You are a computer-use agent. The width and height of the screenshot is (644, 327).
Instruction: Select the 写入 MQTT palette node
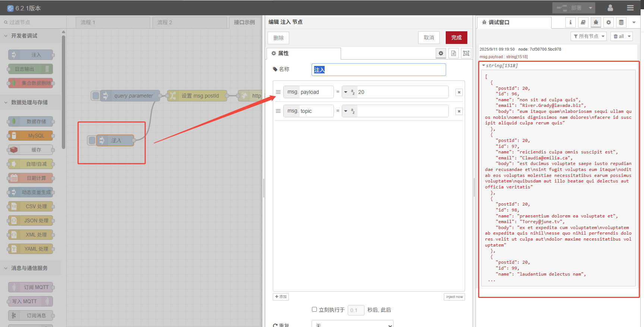(x=31, y=301)
